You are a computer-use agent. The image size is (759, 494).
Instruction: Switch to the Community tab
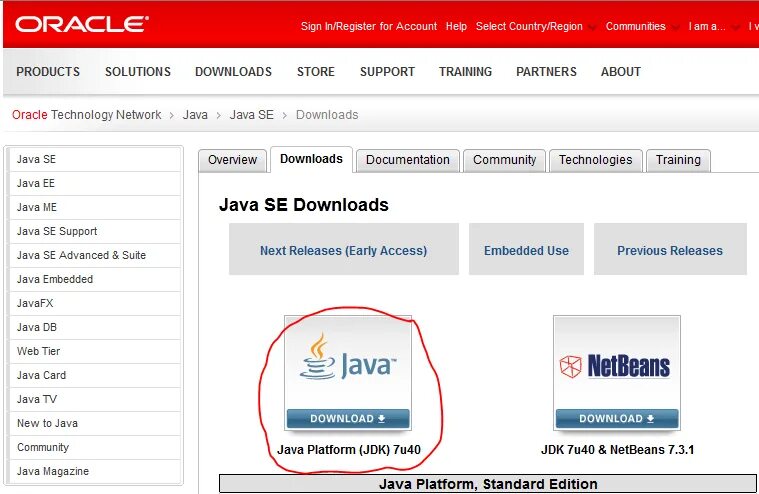tap(504, 160)
